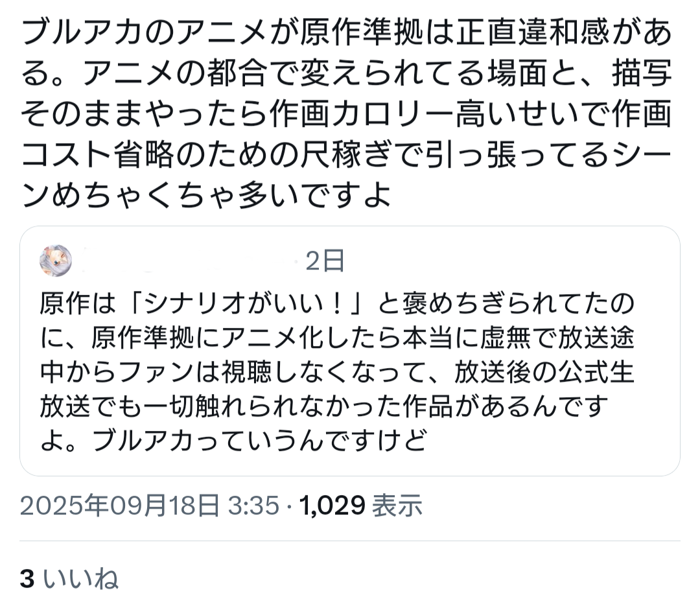Image resolution: width=700 pixels, height=604 pixels.
Task: Open the quoted post author's avatar
Action: [x=56, y=261]
